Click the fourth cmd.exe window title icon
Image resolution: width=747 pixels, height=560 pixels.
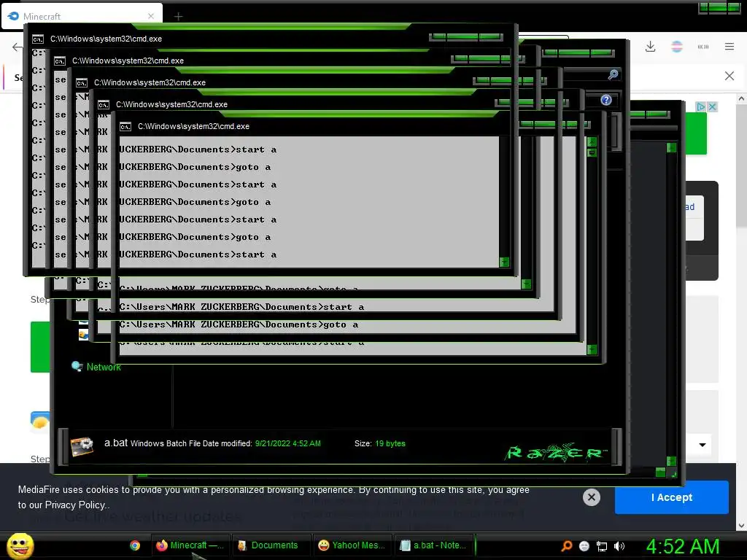[x=104, y=105]
